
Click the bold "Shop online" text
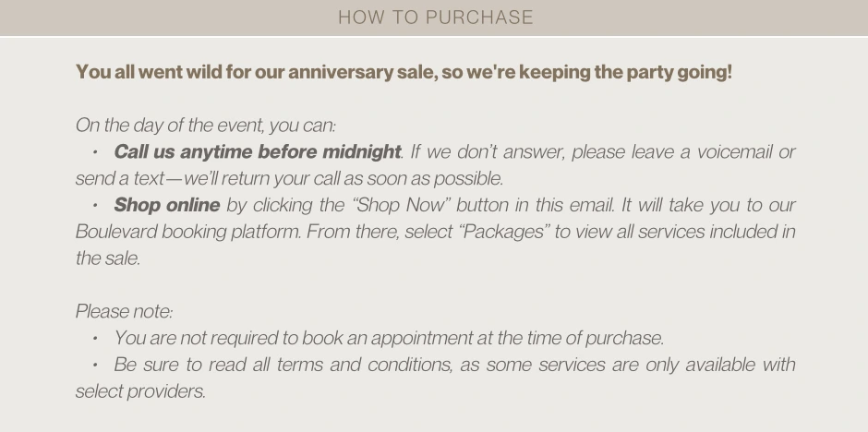point(166,205)
